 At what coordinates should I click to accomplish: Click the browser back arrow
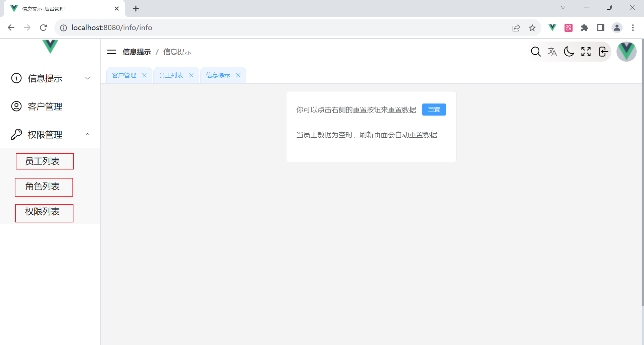[x=11, y=27]
